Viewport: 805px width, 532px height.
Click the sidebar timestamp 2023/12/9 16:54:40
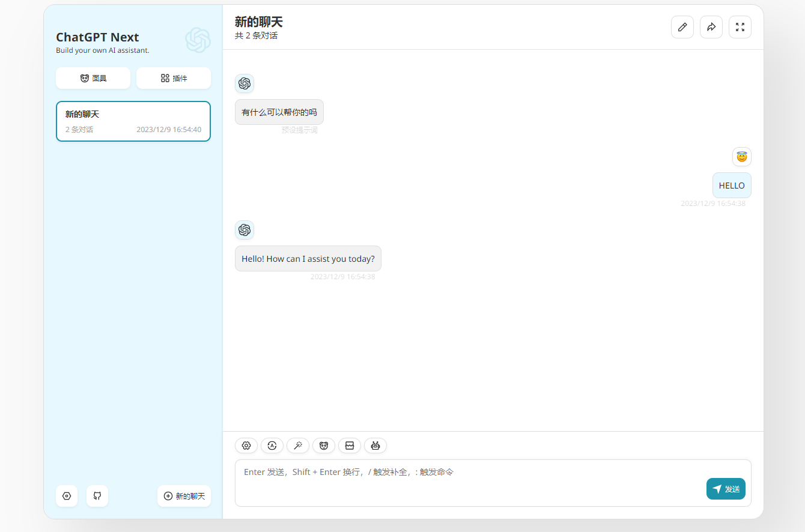[x=169, y=130]
